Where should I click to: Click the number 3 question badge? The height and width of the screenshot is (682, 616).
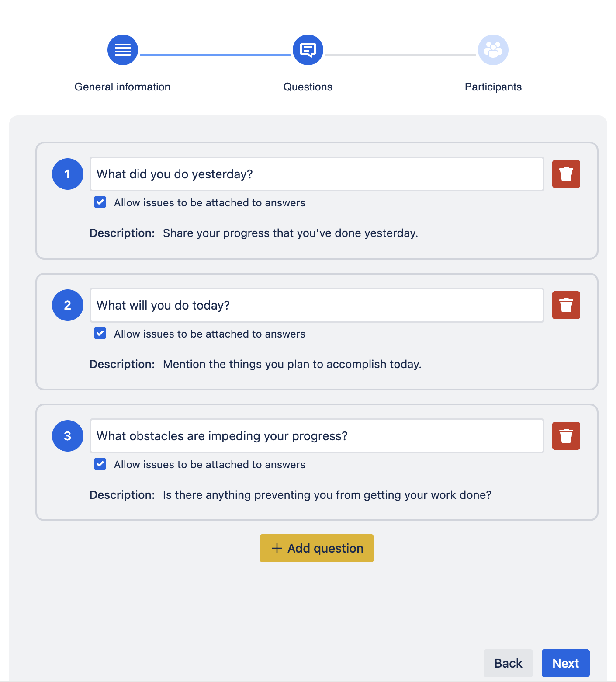[x=68, y=436]
